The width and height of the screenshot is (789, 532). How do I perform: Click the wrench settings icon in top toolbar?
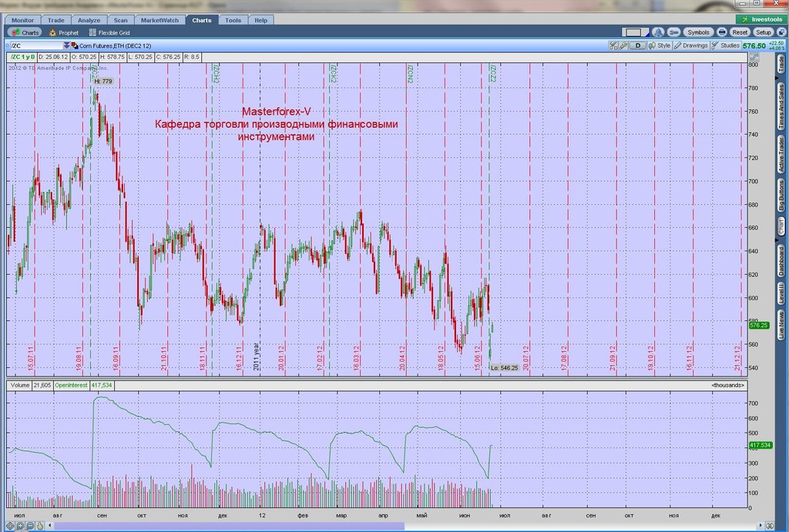[x=673, y=32]
